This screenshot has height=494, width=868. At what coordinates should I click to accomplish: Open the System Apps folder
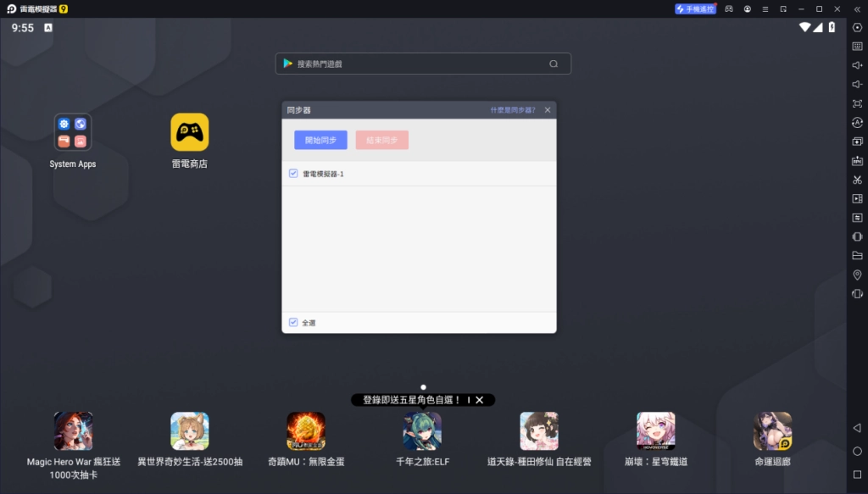coord(73,133)
